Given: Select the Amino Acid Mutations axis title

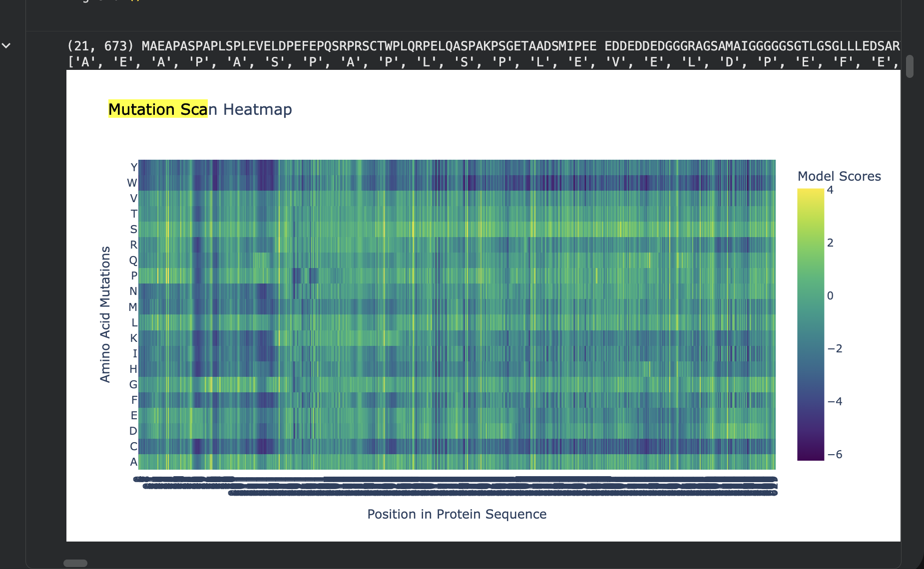Looking at the screenshot, I should coord(105,314).
